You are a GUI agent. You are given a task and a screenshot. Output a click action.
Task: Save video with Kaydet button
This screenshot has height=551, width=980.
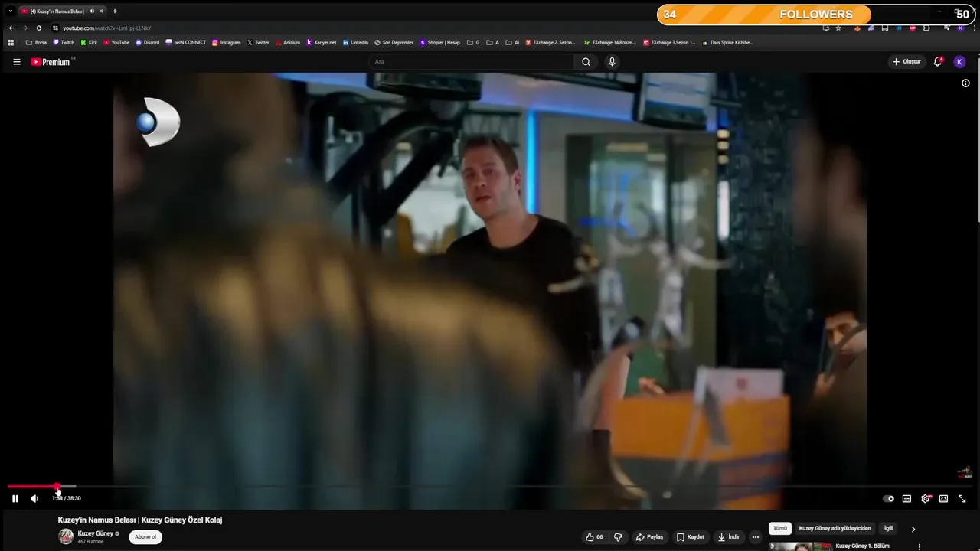[x=690, y=537]
